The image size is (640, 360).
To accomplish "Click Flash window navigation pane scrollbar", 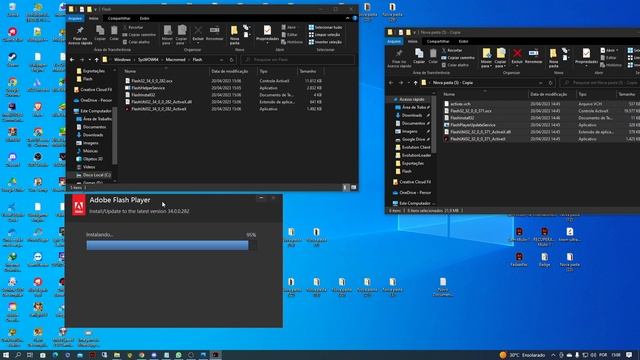I will tap(114, 135).
